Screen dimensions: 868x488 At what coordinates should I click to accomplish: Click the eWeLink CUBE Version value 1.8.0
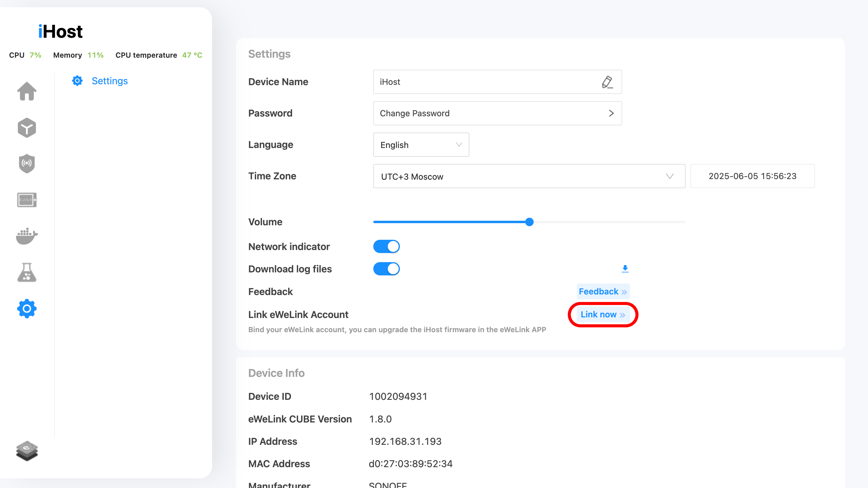pyautogui.click(x=381, y=419)
